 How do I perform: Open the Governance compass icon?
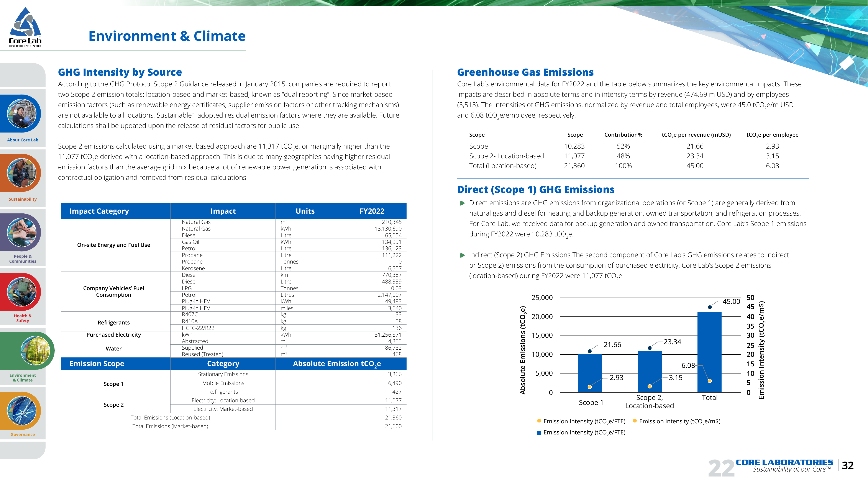[x=22, y=411]
